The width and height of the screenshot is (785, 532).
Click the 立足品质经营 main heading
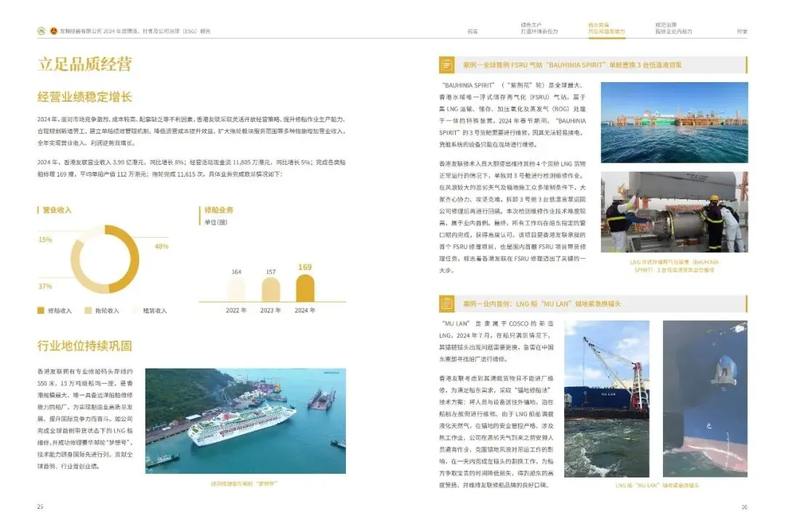(84, 64)
